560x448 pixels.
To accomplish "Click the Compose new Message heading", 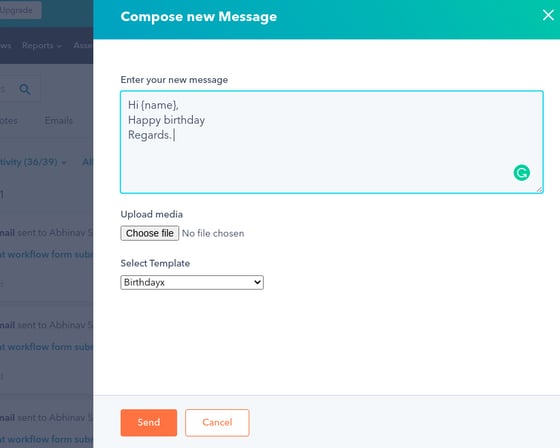I will point(199,17).
